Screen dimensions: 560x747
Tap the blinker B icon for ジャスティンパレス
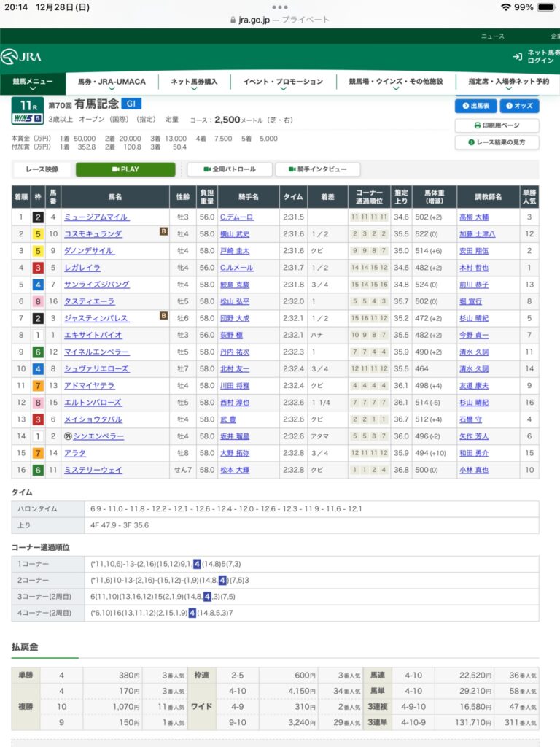pyautogui.click(x=163, y=315)
